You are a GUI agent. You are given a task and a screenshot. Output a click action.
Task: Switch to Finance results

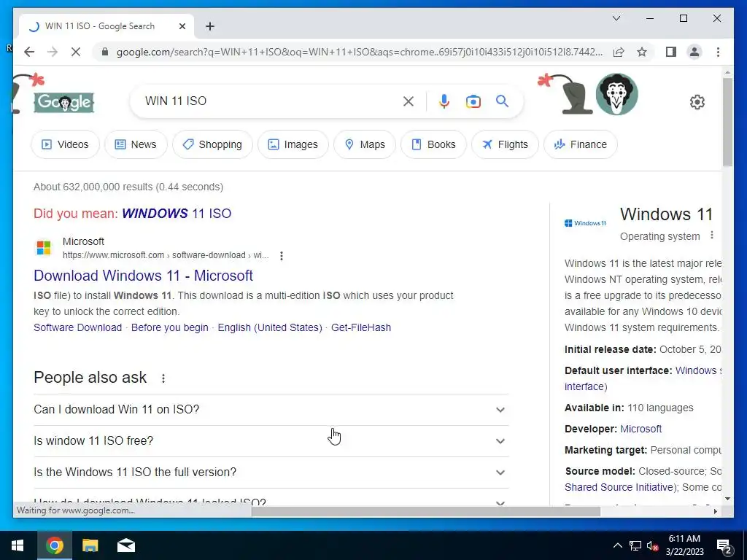click(580, 144)
